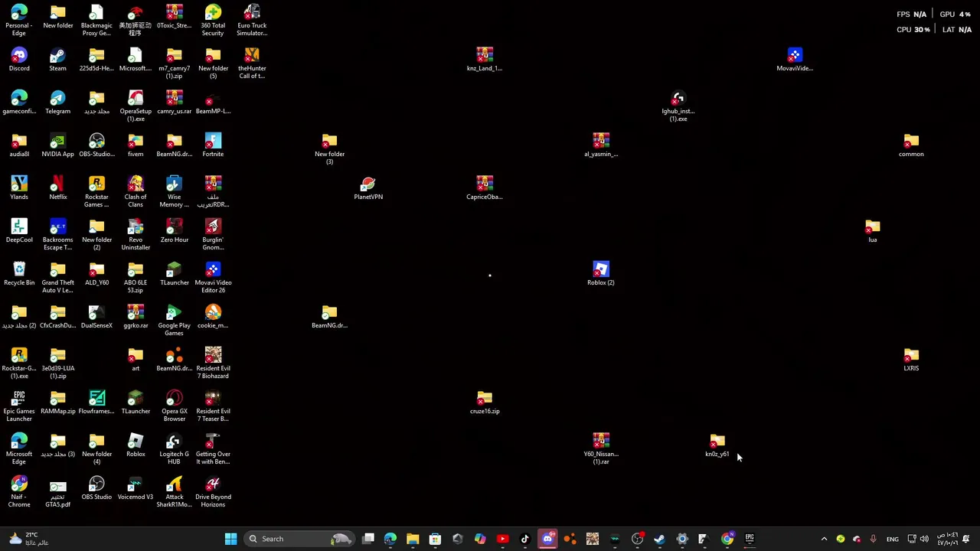Select the Clash of Clans icon
The image size is (980, 551).
pos(136,191)
